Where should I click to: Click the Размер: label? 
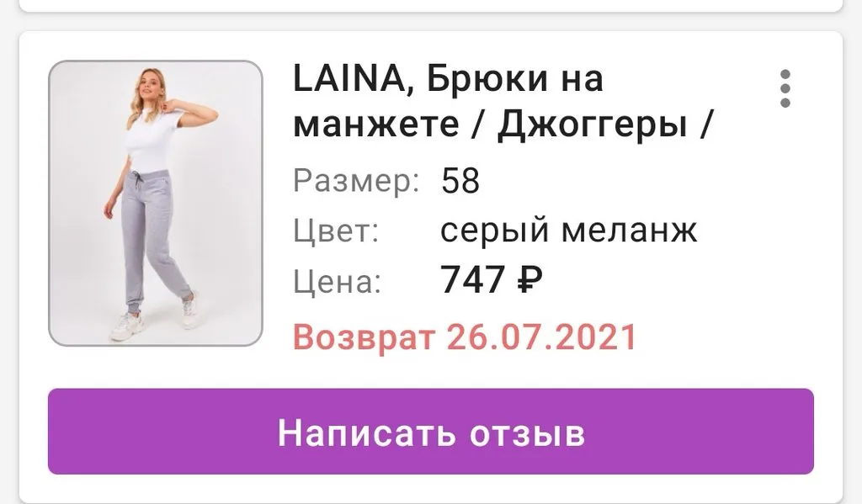click(356, 181)
